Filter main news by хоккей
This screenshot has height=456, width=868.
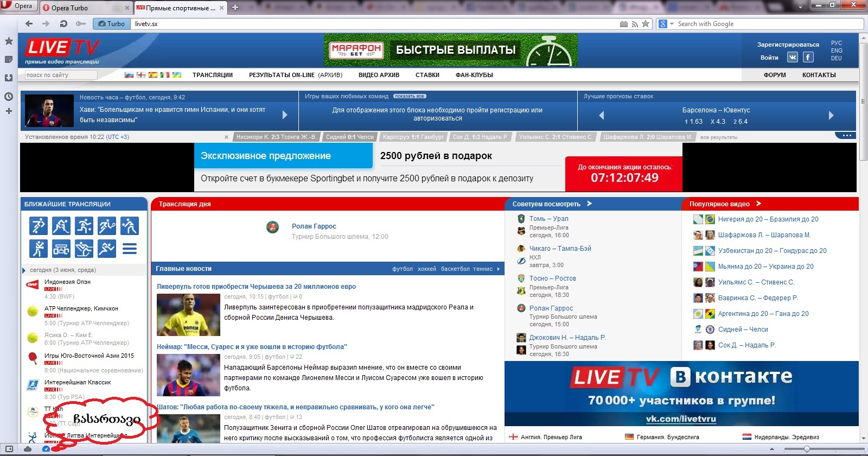[427, 269]
